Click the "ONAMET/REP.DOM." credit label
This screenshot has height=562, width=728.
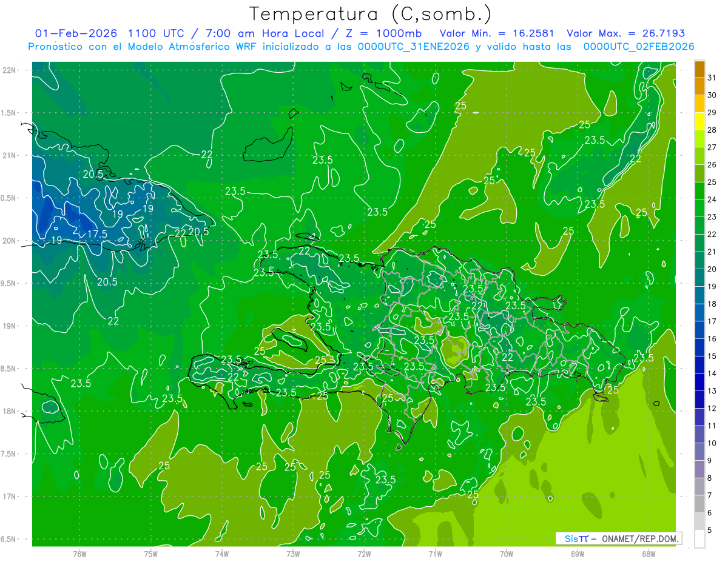click(x=641, y=538)
